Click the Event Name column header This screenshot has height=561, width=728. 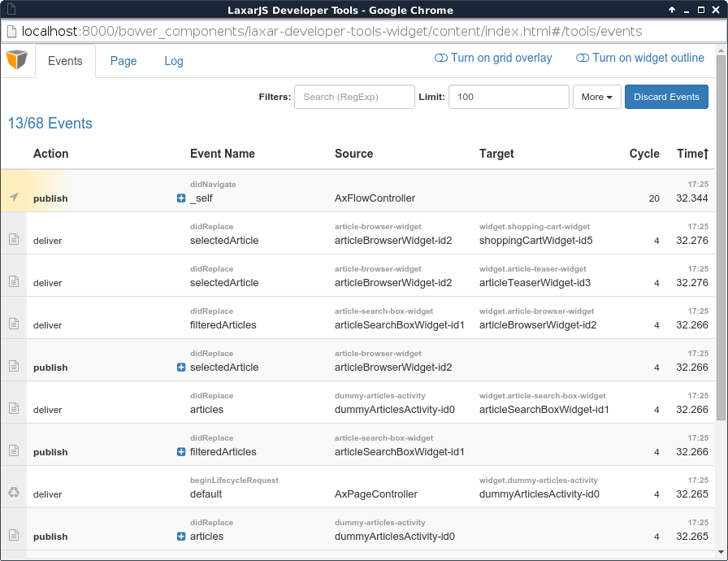tap(223, 154)
